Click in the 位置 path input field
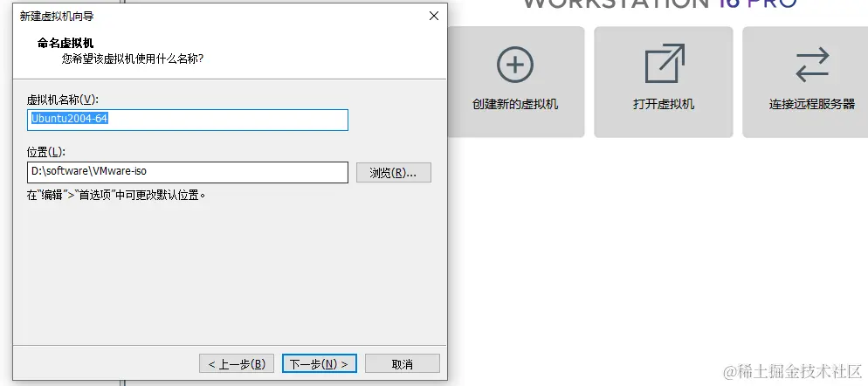This screenshot has width=868, height=386. click(188, 172)
